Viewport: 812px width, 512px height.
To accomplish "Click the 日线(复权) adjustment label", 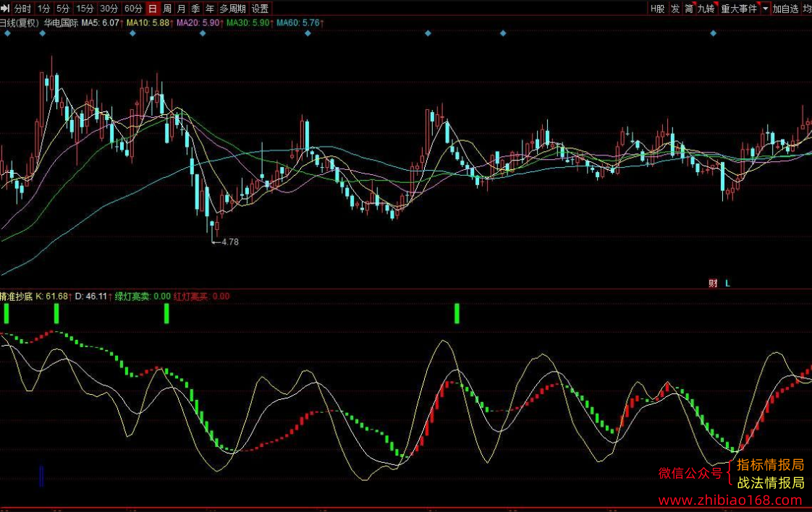I will click(19, 22).
